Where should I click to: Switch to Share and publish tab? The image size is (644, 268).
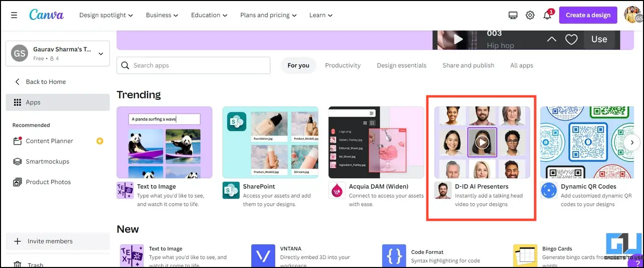(x=468, y=65)
